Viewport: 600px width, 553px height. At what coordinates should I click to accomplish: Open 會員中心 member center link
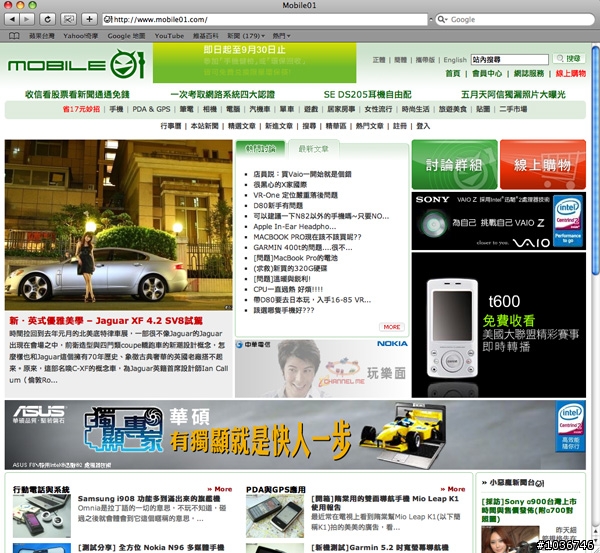point(487,73)
